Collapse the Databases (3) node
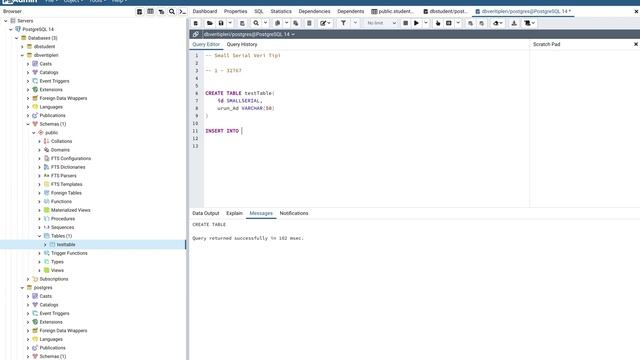This screenshot has width=640, height=360. [17, 38]
